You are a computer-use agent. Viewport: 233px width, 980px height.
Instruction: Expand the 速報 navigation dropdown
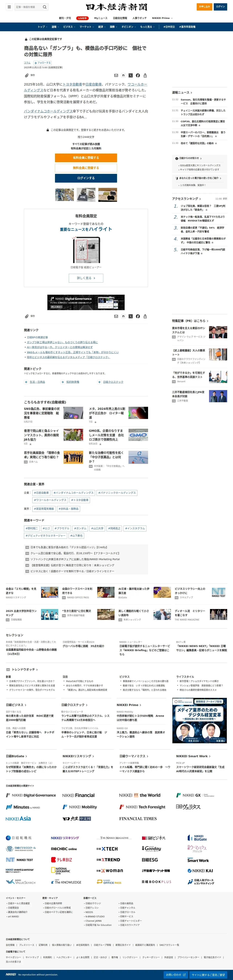click(x=56, y=27)
